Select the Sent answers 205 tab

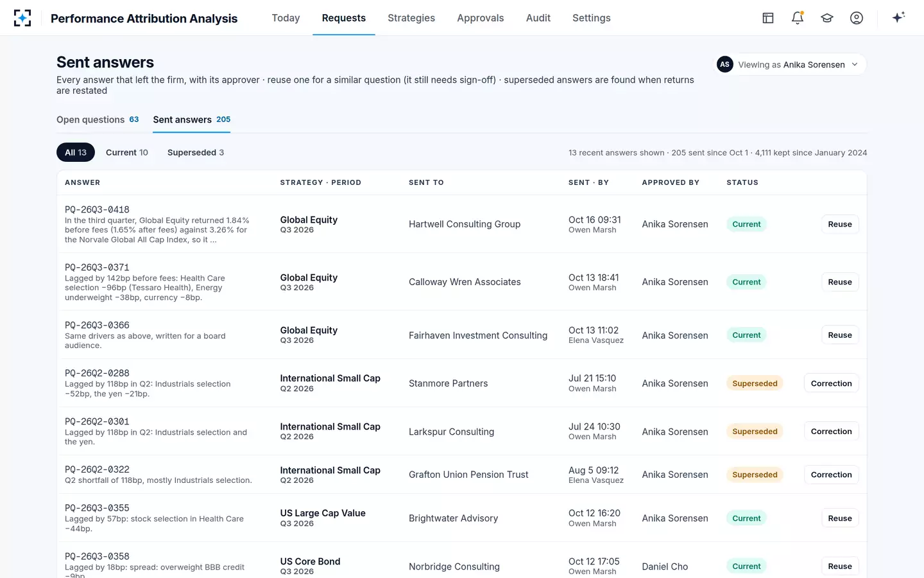coord(192,119)
